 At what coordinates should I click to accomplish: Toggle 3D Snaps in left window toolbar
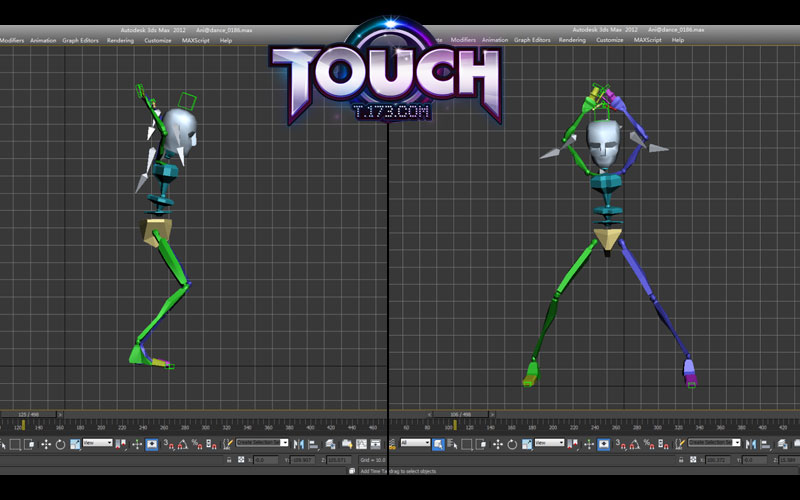[168, 444]
